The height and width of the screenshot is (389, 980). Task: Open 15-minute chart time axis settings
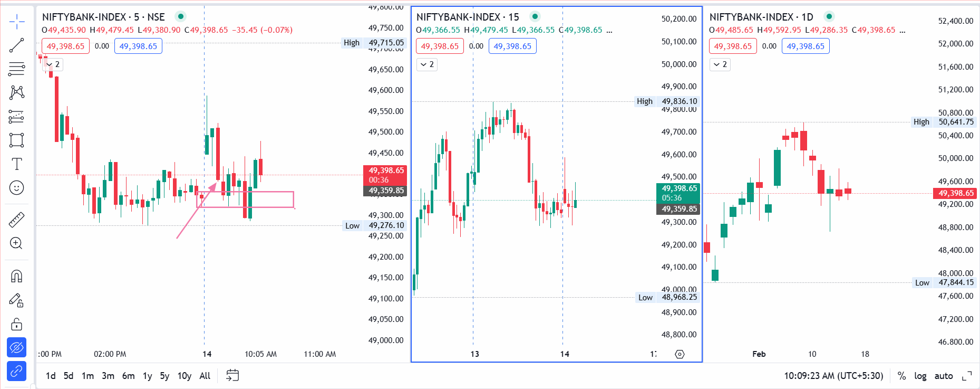pyautogui.click(x=680, y=354)
